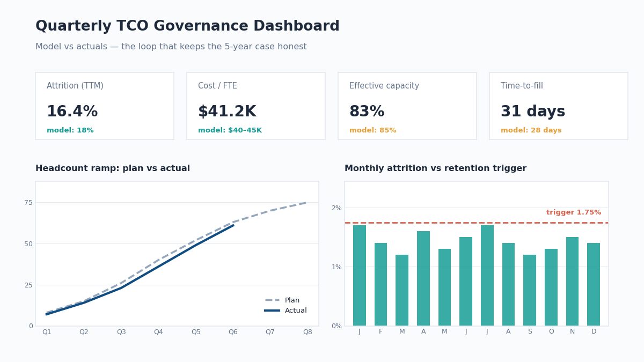Screen dimensions: 644x362
Task: Click the 16.4% attrition value
Action: click(72, 112)
